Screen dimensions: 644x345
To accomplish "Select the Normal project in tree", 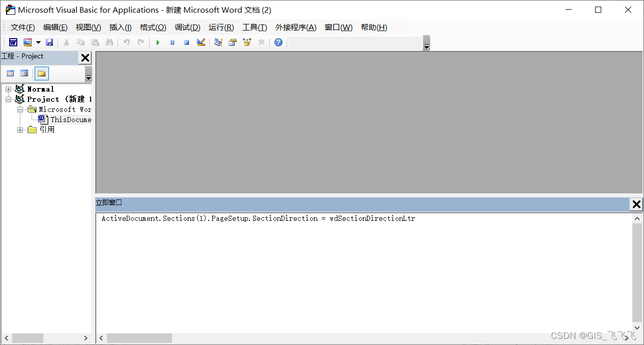I will (x=40, y=89).
